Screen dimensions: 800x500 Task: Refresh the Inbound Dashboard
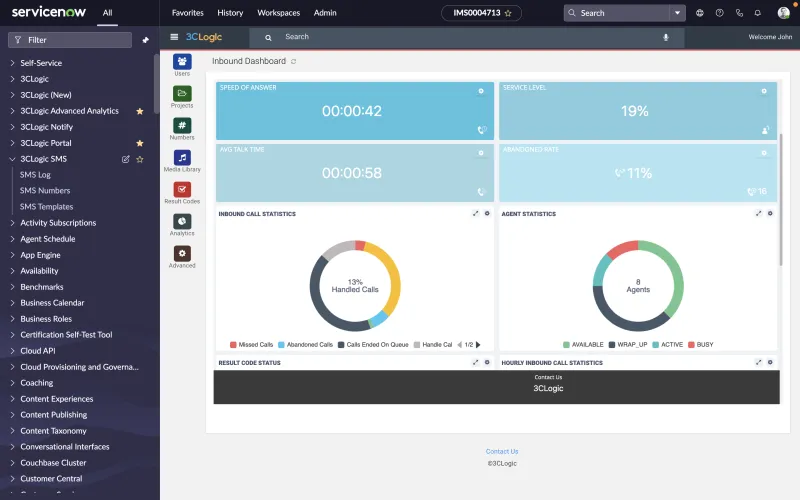293,61
